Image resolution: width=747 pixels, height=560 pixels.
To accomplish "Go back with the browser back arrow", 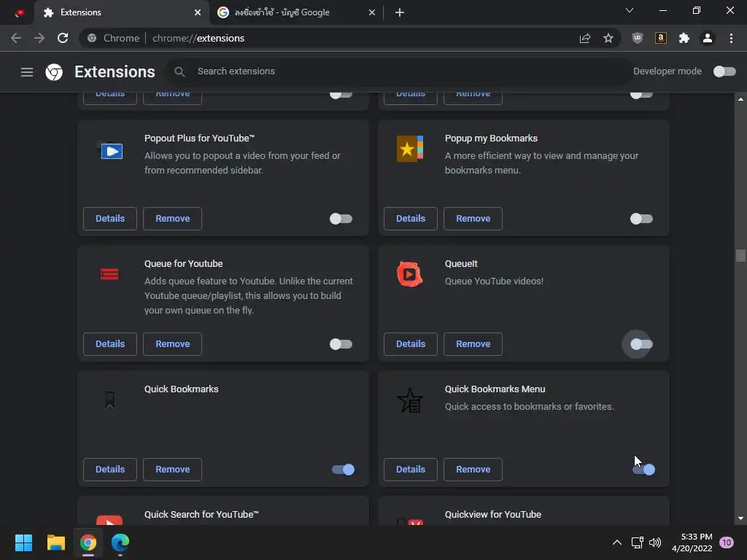I will point(16,38).
